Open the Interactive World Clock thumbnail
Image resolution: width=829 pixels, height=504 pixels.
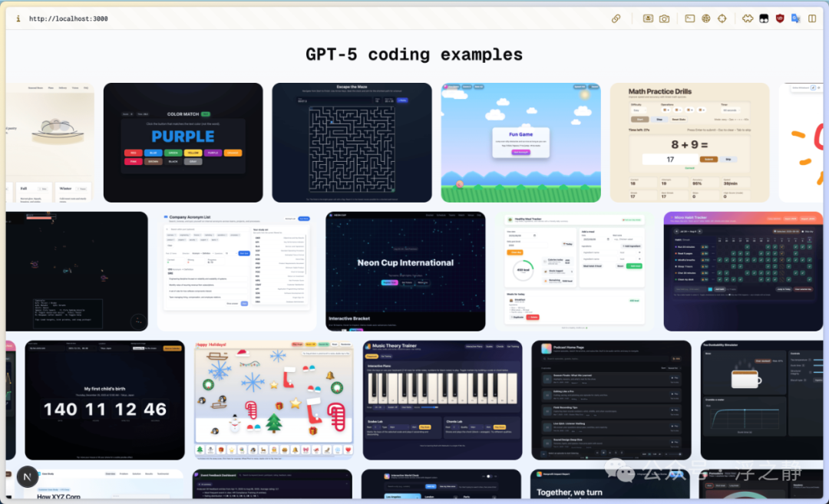[x=441, y=484]
